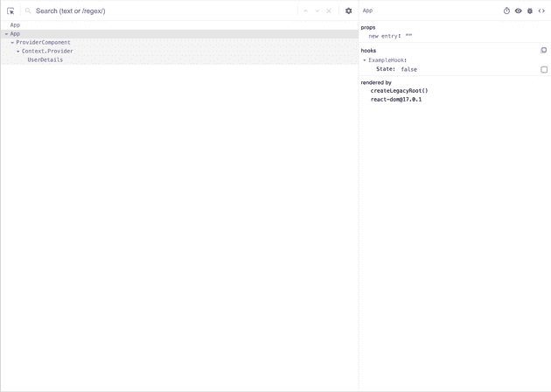This screenshot has height=392, width=551.
Task: Click createLegacyRoot() in rendered by
Action: [399, 91]
